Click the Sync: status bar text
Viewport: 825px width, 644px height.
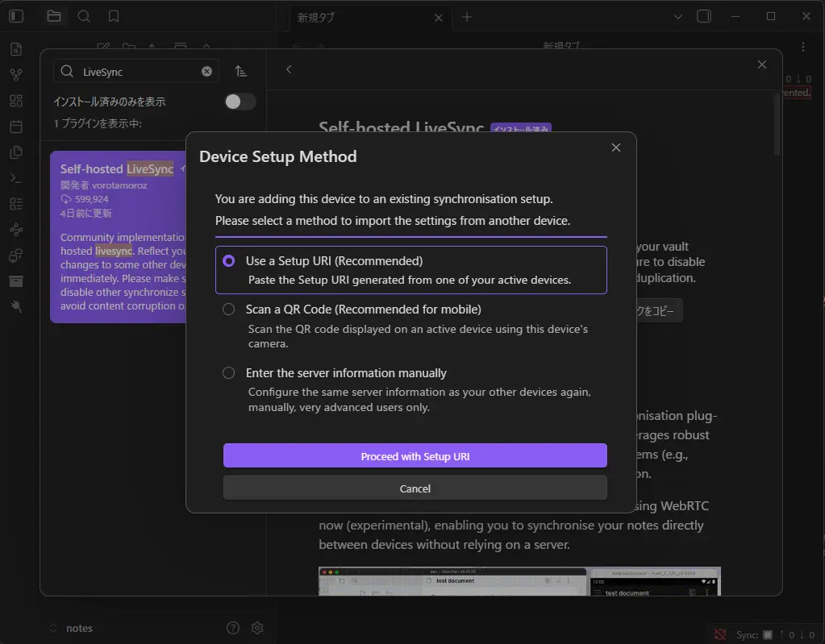click(747, 635)
